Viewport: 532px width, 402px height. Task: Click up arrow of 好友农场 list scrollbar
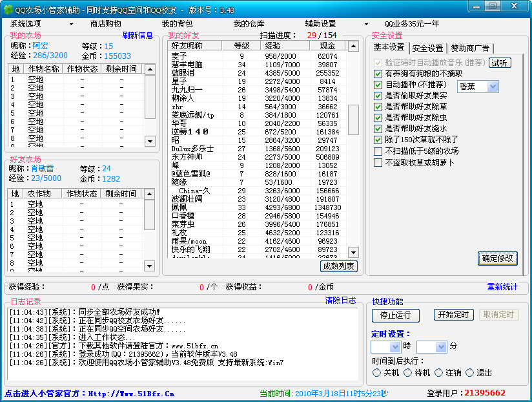(x=149, y=194)
